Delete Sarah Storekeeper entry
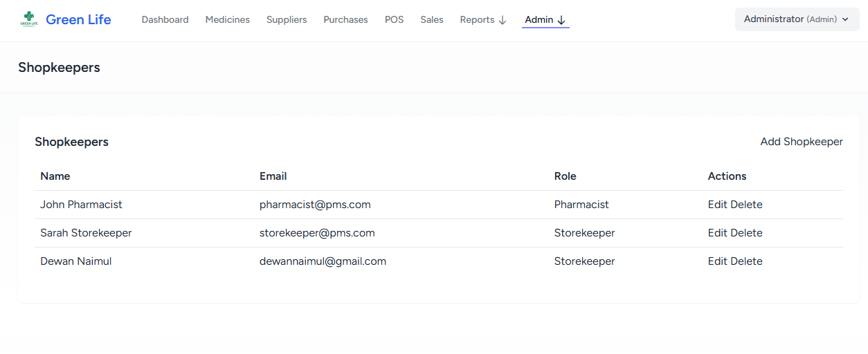This screenshot has height=354, width=868. 746,233
